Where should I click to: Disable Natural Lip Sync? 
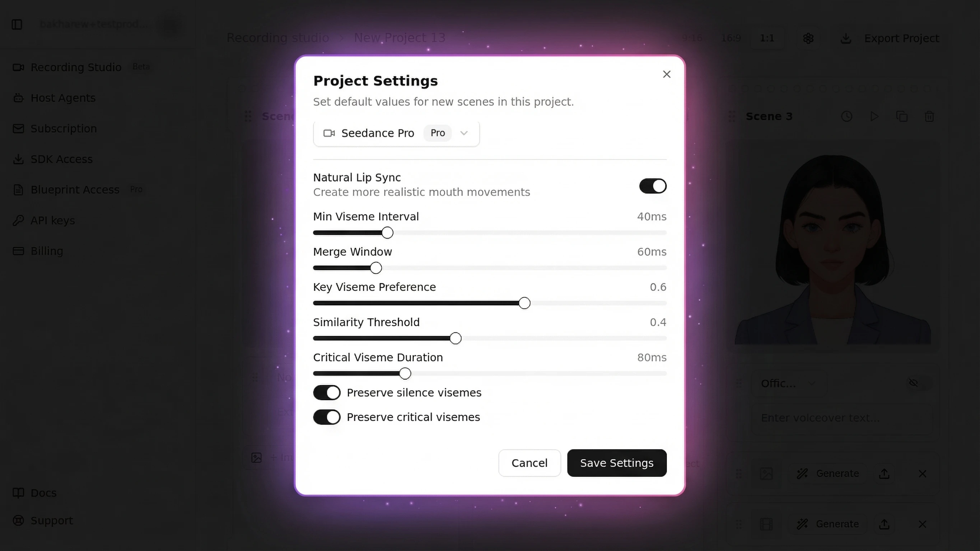tap(653, 186)
